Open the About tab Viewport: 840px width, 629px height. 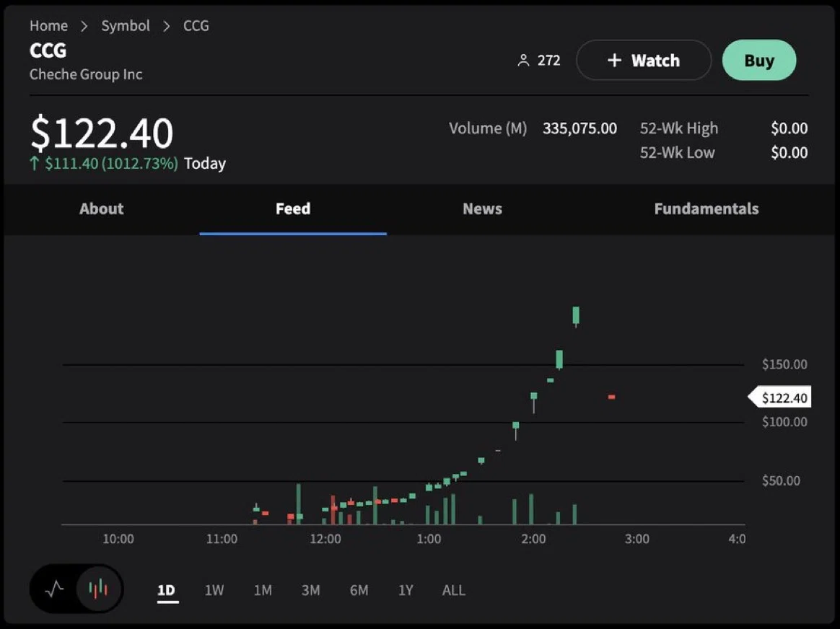(102, 208)
